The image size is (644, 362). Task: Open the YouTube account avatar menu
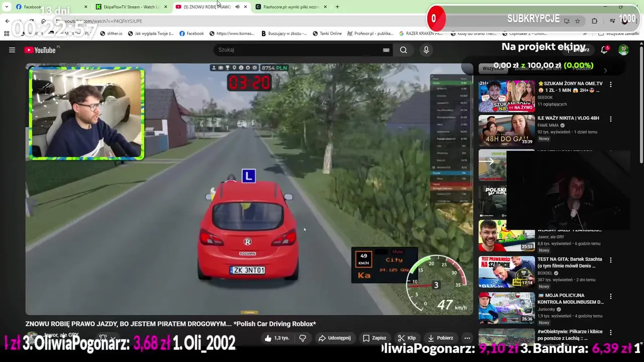coord(623,50)
